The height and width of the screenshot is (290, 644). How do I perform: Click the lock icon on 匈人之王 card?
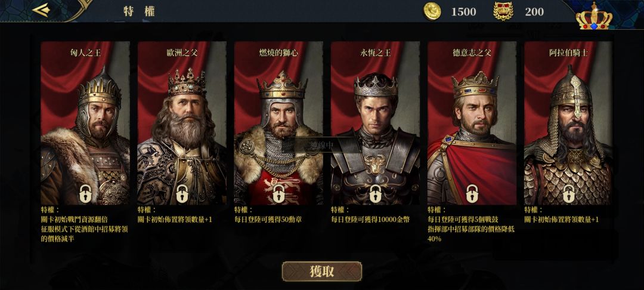coord(85,193)
